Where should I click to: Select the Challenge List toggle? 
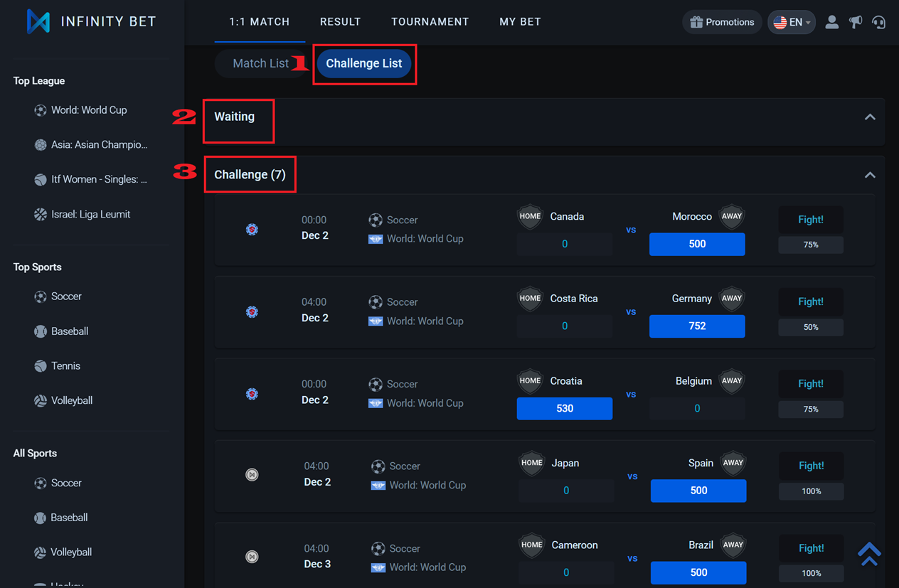[x=363, y=63]
